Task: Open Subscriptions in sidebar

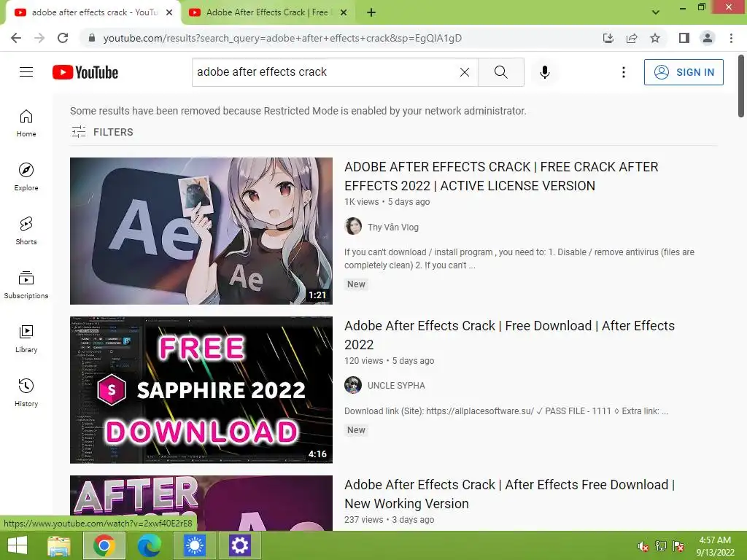Action: click(26, 285)
